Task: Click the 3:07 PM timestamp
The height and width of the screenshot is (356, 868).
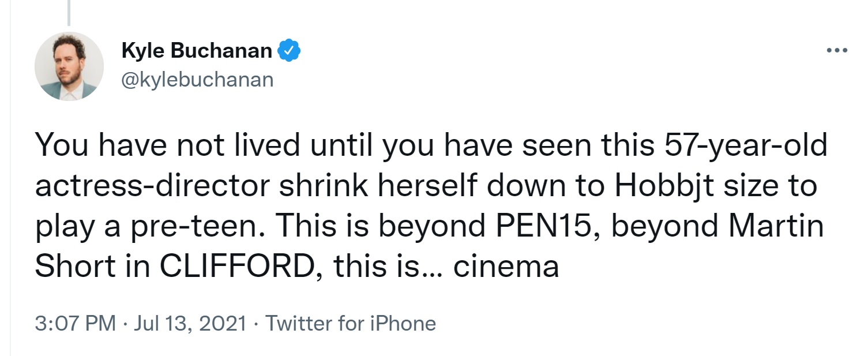Action: 76,323
